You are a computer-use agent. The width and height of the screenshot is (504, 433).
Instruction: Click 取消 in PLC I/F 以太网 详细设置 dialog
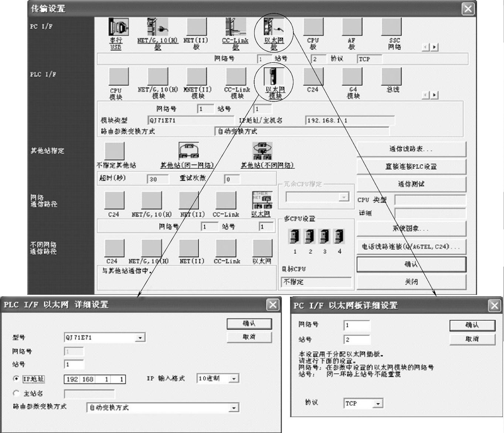[x=249, y=337]
